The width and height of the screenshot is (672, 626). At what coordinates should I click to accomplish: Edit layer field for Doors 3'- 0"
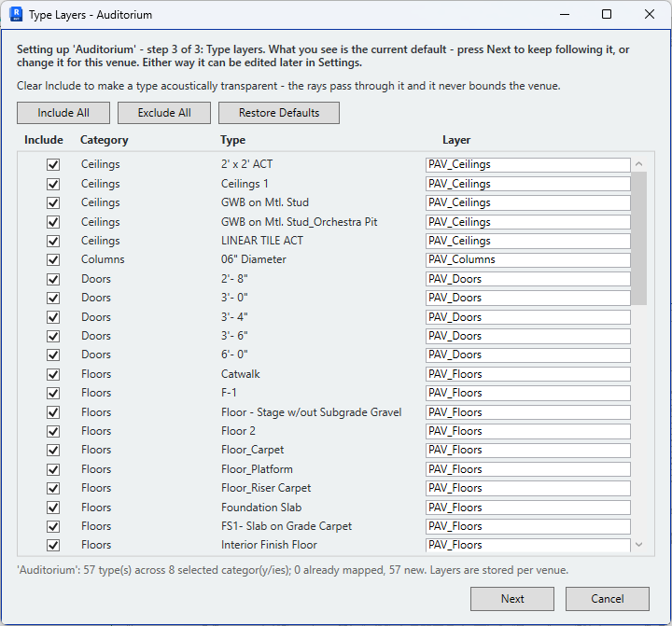tap(528, 298)
